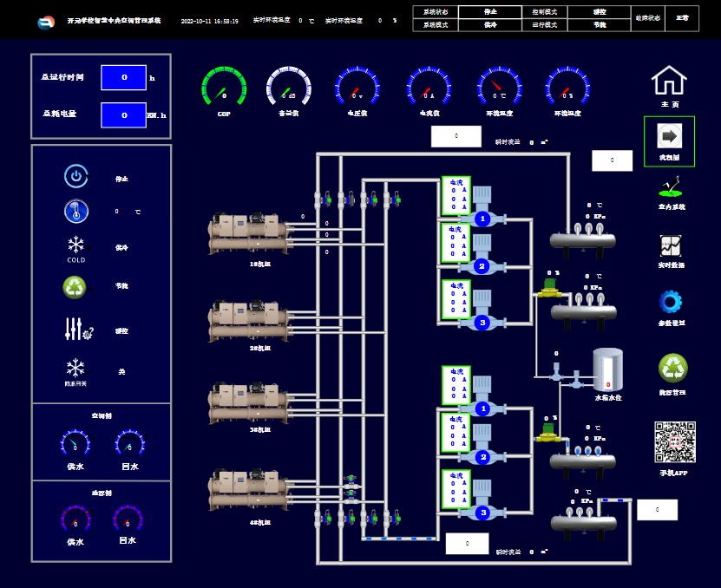Open the flow diagram arrow icon
Screen dimensions: 721x588
(669, 137)
